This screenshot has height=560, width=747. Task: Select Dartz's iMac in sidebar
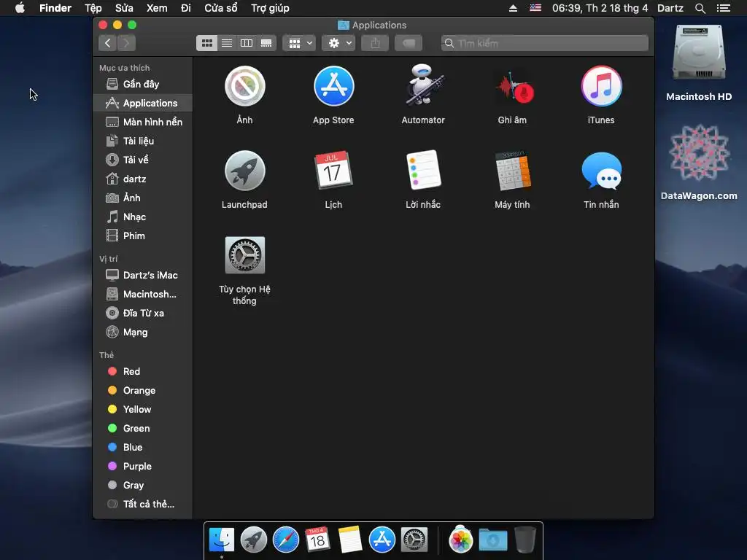[143, 275]
